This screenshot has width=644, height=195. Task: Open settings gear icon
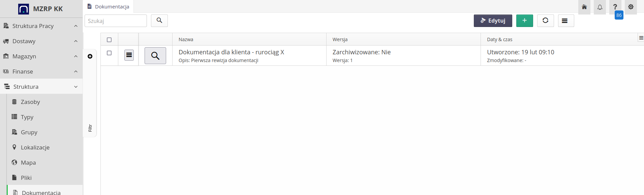point(631,7)
